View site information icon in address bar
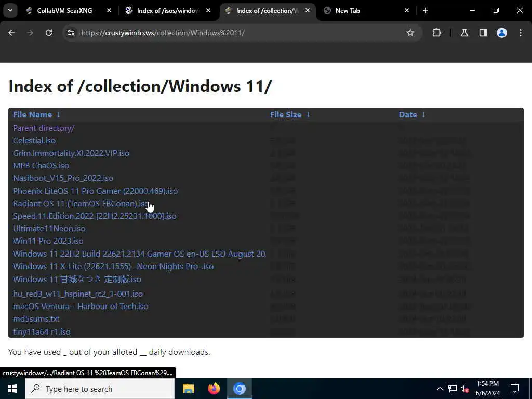 pyautogui.click(x=71, y=33)
